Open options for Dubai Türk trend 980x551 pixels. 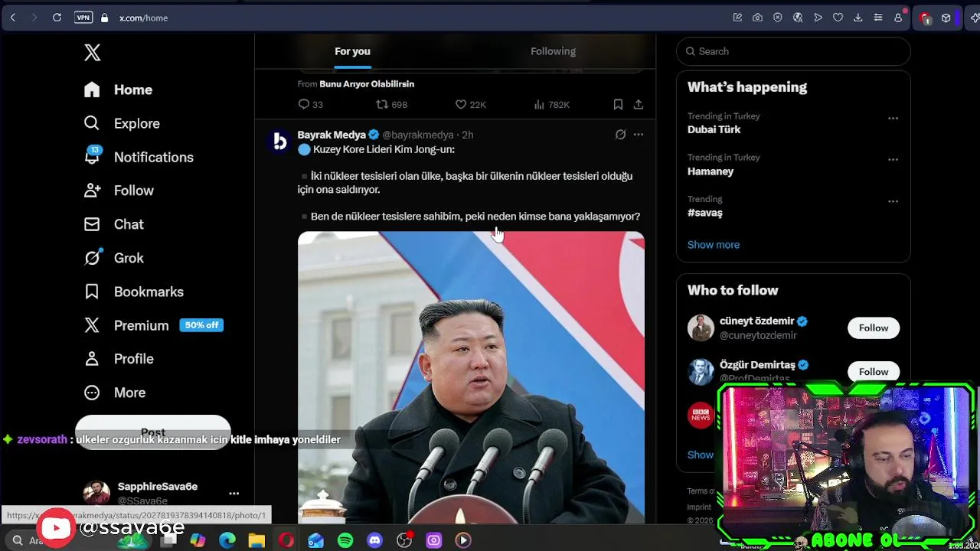point(893,119)
